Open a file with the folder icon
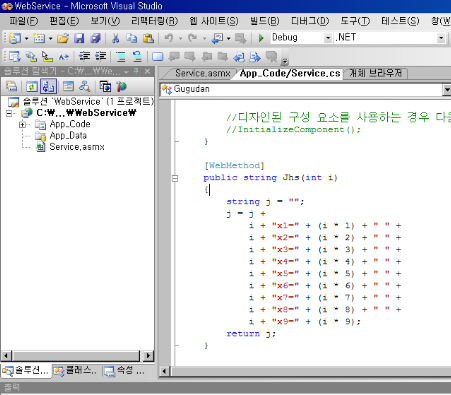The width and height of the screenshot is (451, 395). click(63, 38)
